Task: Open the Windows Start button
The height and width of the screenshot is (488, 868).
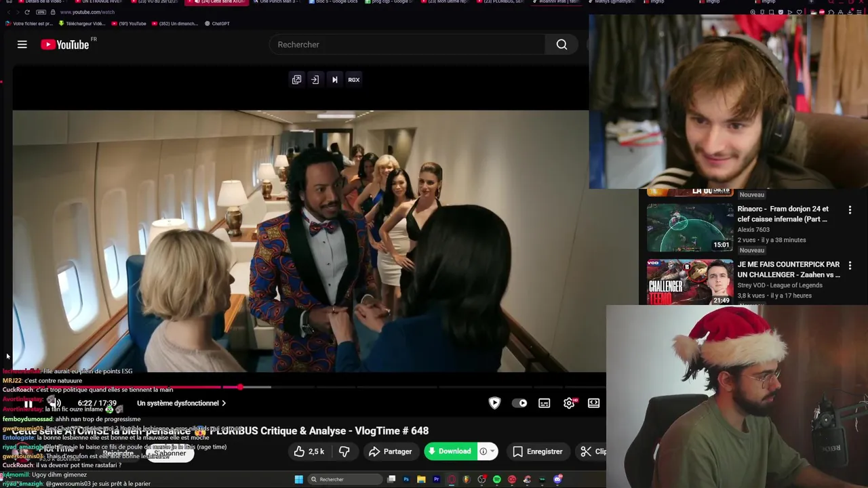Action: (x=299, y=479)
